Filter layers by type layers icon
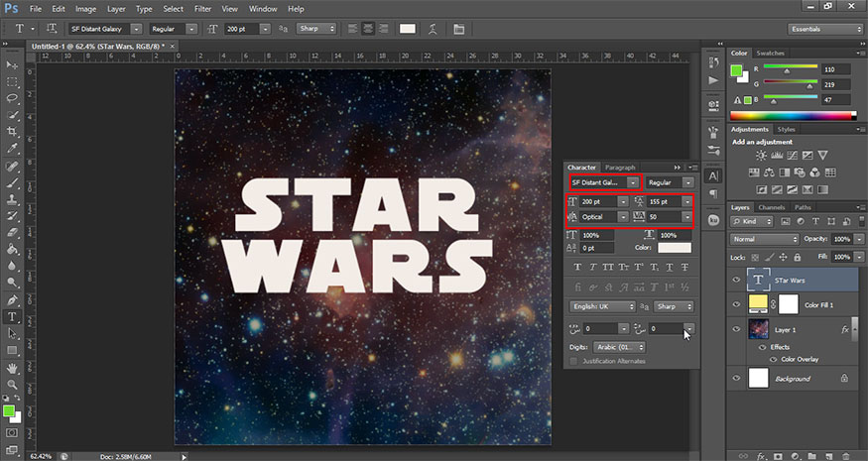868x461 pixels. (814, 221)
